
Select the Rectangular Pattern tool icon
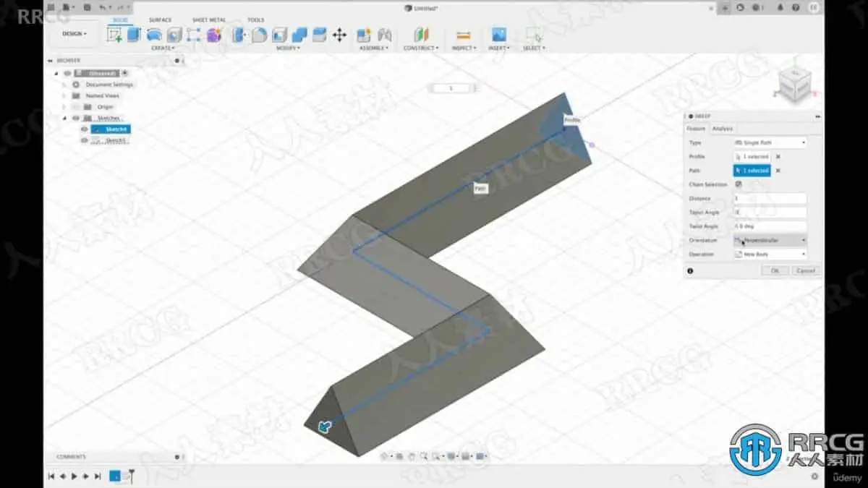[194, 35]
